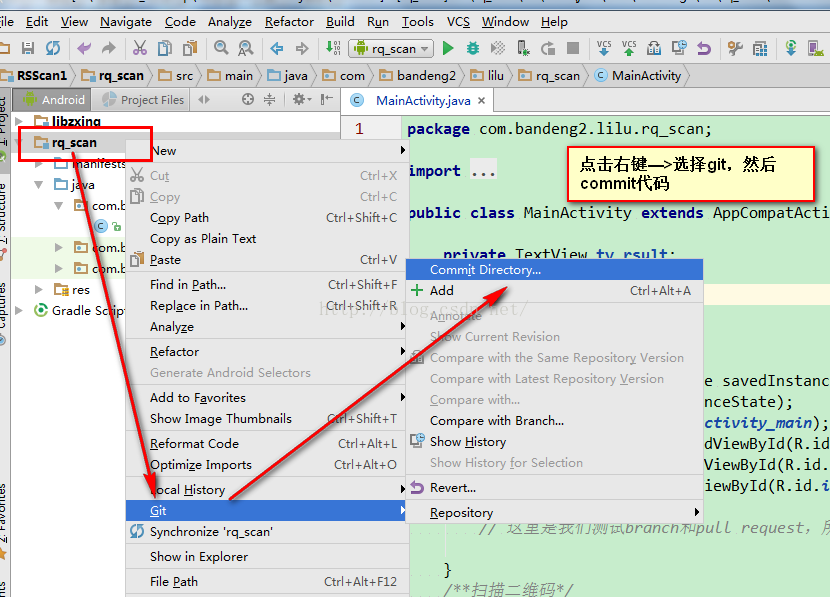The height and width of the screenshot is (597, 830).
Task: Close the MainActivity.java editor tab
Action: click(482, 101)
